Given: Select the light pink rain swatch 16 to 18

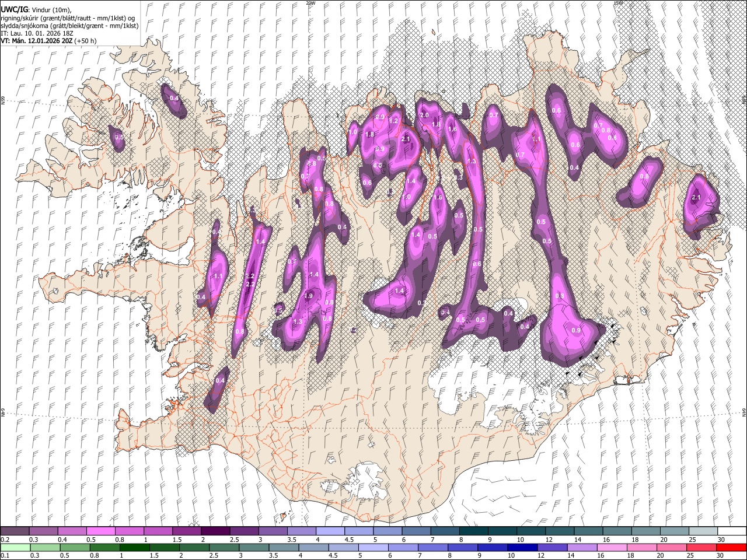Looking at the screenshot, I should (612, 547).
